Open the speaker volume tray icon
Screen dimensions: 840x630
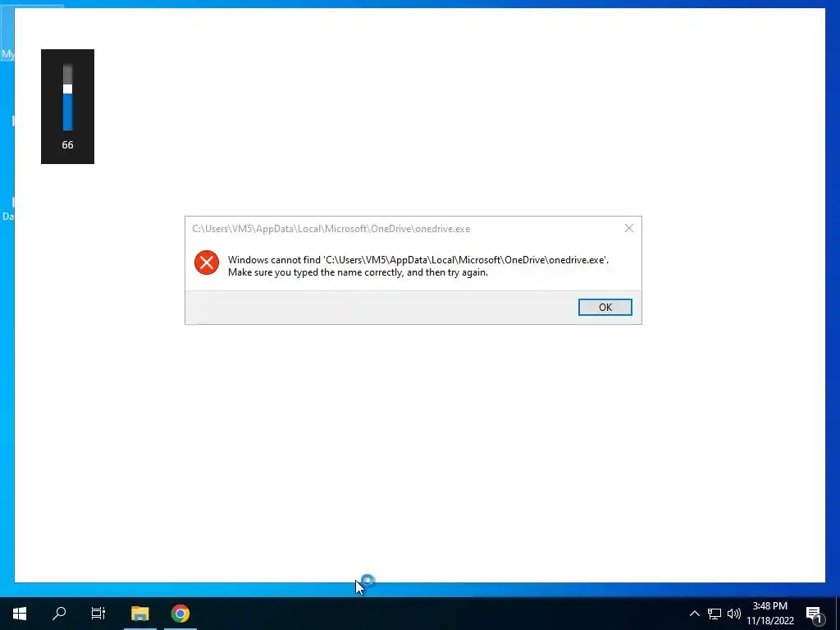point(734,614)
